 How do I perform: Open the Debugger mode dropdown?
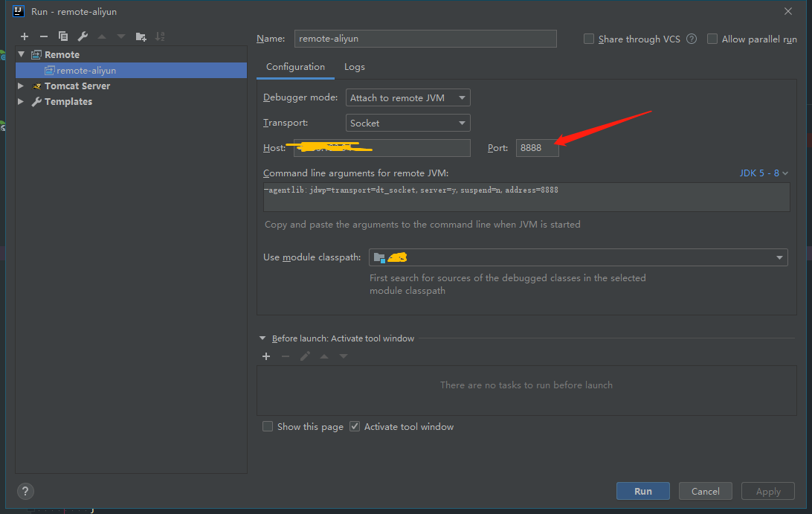407,98
